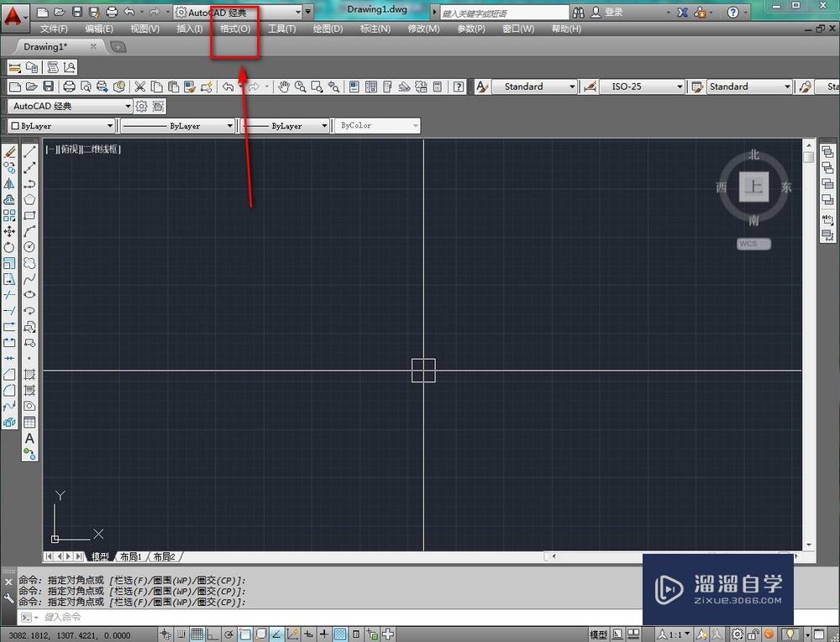840x642 pixels.
Task: Select the Spline tool
Action: [x=29, y=279]
